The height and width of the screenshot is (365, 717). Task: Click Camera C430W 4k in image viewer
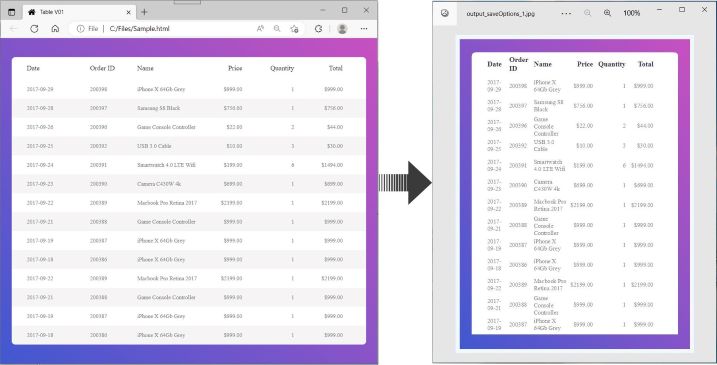pyautogui.click(x=546, y=185)
